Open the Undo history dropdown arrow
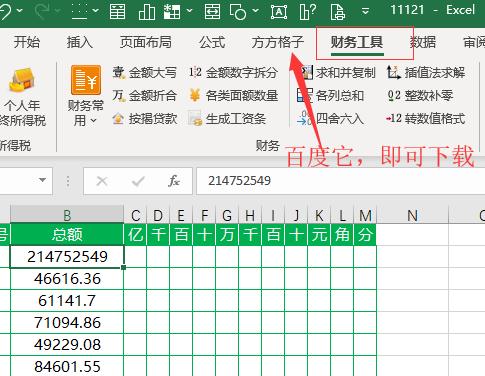The height and width of the screenshot is (376, 485). pos(20,11)
